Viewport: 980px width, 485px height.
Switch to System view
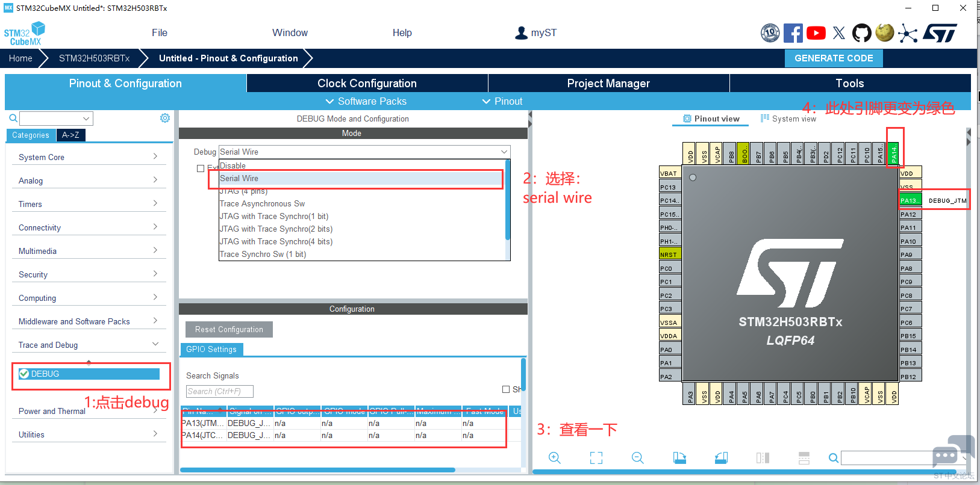pos(788,119)
